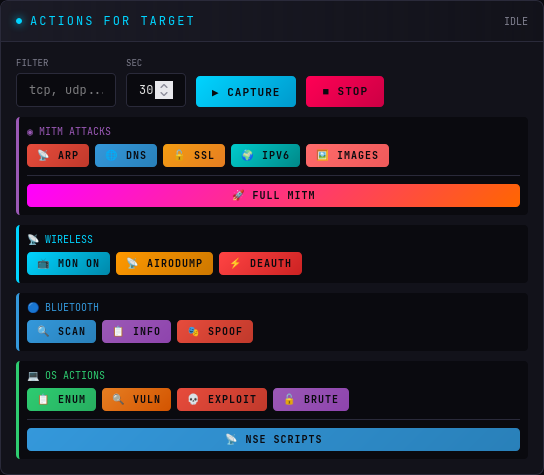
Task: Open Bluetooth SPOOF action
Action: (215, 331)
